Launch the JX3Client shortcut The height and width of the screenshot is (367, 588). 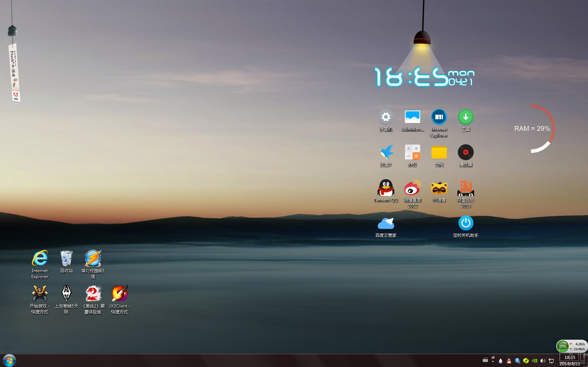pos(119,294)
